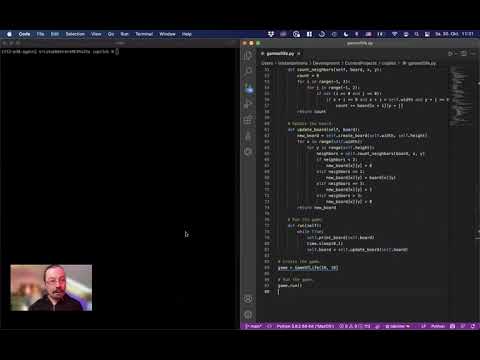Open the Apple menu

point(9,34)
